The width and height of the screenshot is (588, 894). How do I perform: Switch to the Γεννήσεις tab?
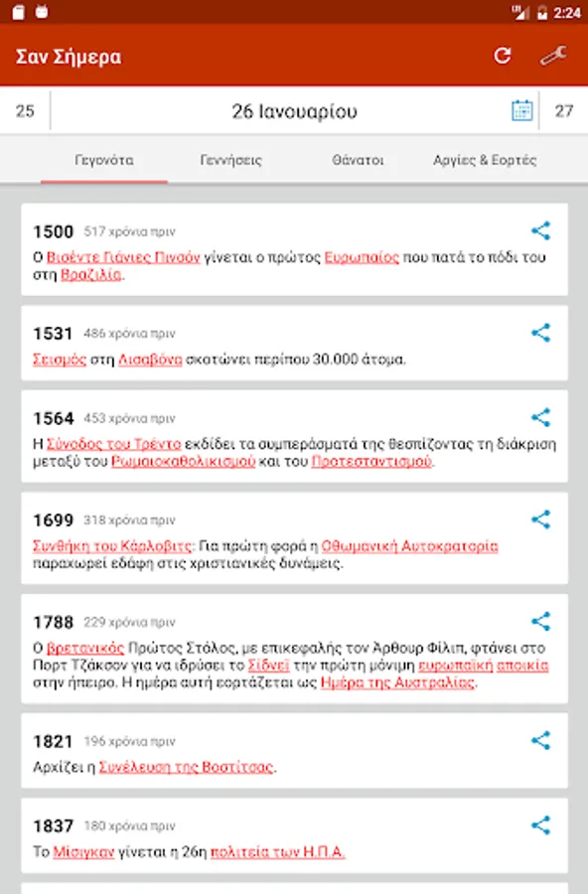(x=231, y=160)
